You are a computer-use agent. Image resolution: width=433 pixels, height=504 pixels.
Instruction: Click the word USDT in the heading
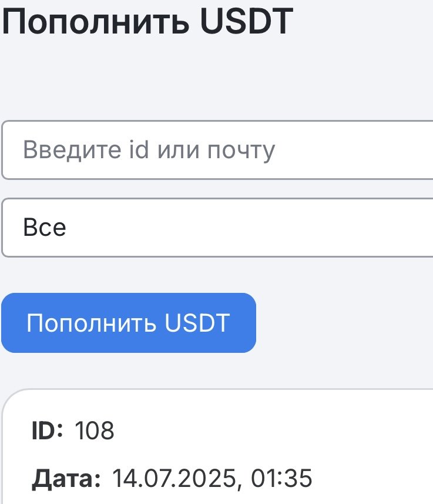coord(246,21)
